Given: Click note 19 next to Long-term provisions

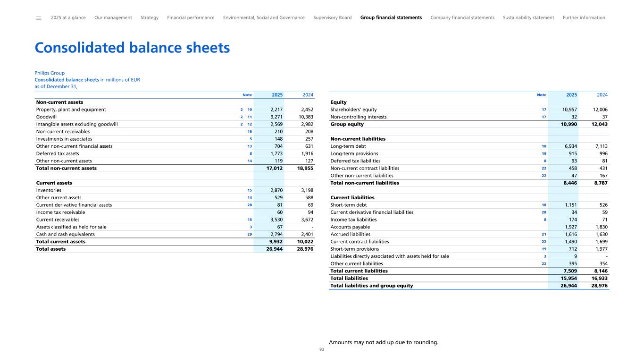Looking at the screenshot, I should click(x=544, y=154).
